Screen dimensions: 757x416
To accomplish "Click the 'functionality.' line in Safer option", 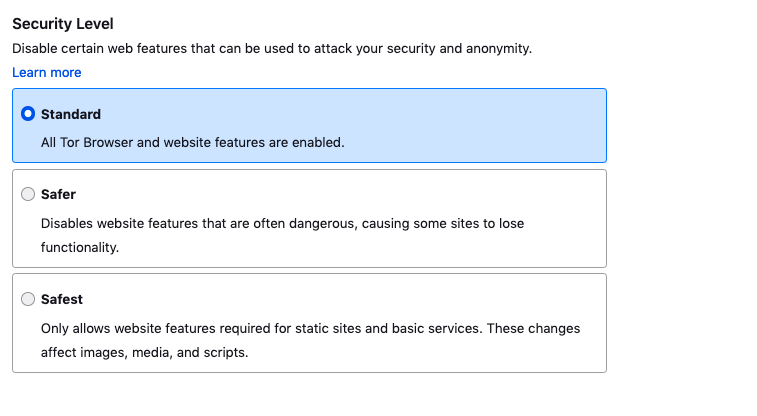I will pyautogui.click(x=80, y=247).
